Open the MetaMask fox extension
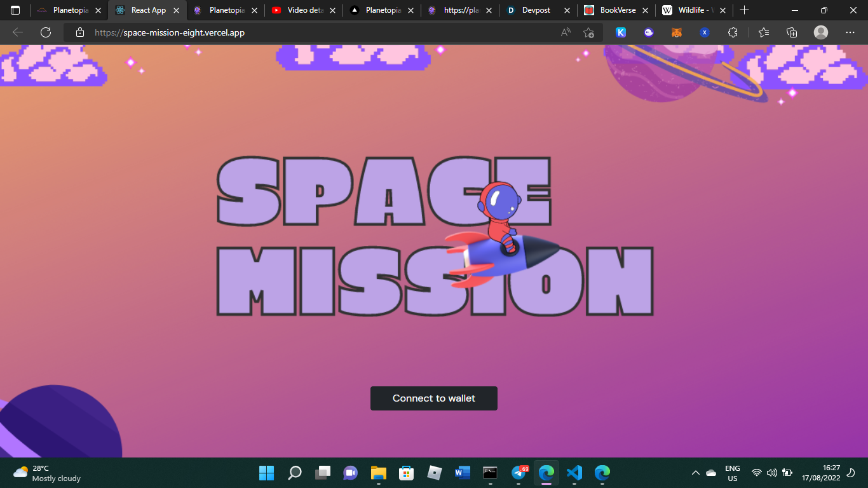Screen dimensions: 868x488 (x=677, y=32)
